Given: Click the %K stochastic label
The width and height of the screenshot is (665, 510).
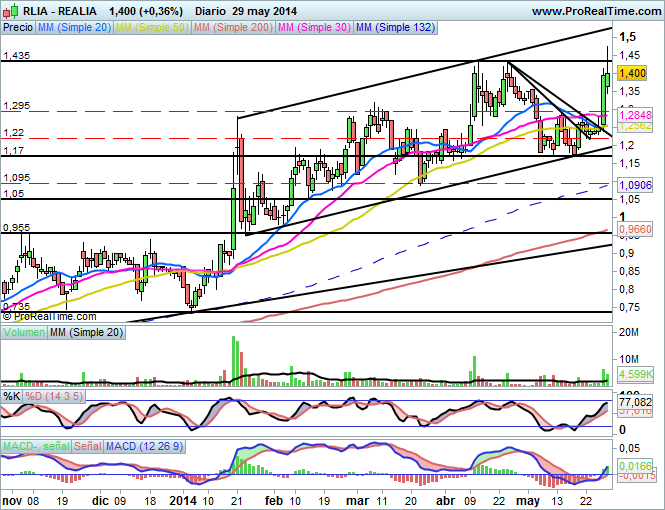Looking at the screenshot, I should (12, 396).
